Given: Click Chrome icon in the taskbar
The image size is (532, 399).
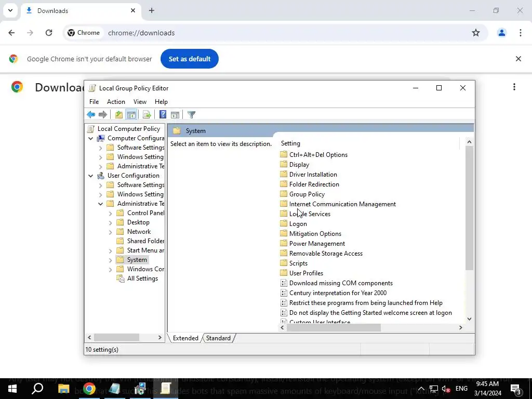Looking at the screenshot, I should pyautogui.click(x=89, y=389).
